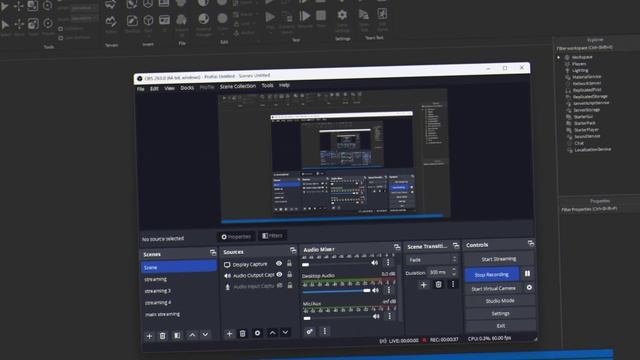
Task: Remove scene transition with trash icon
Action: pyautogui.click(x=438, y=284)
